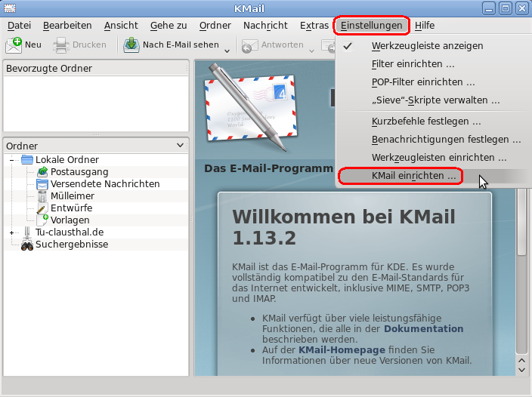
Task: Expand the Tu-clausthal.de tree node
Action: pyautogui.click(x=12, y=232)
